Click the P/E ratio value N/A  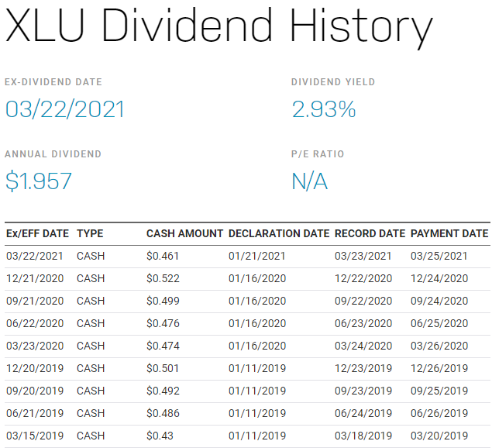(x=310, y=181)
